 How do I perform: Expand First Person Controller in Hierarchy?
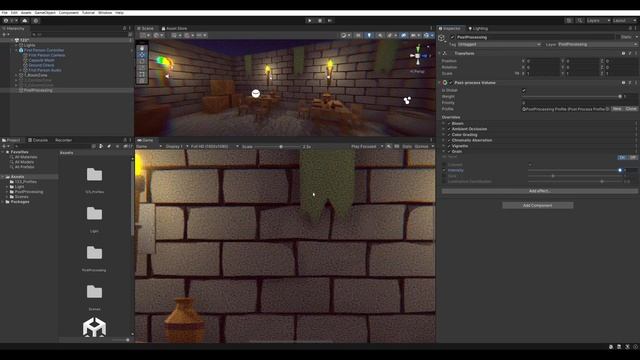click(17, 50)
